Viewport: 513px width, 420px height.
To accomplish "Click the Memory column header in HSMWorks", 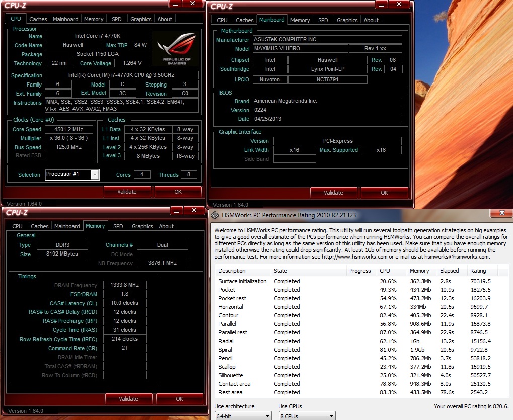I will 422,271.
